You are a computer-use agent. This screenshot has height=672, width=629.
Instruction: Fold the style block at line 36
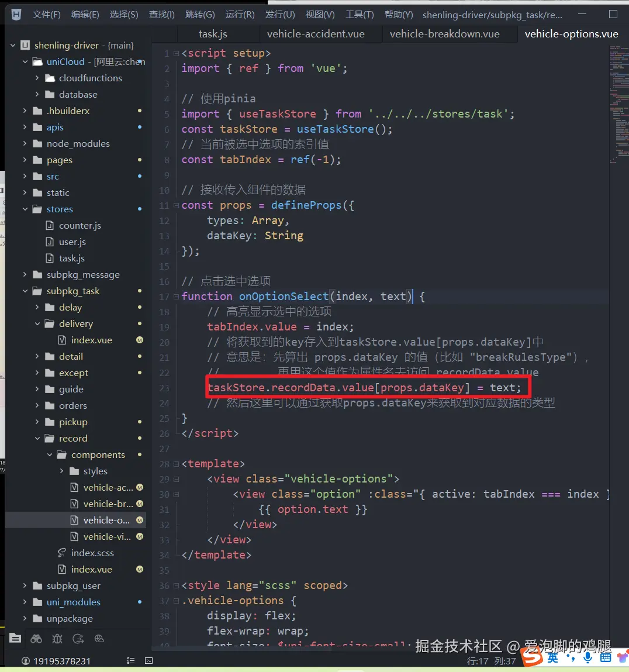click(x=176, y=585)
